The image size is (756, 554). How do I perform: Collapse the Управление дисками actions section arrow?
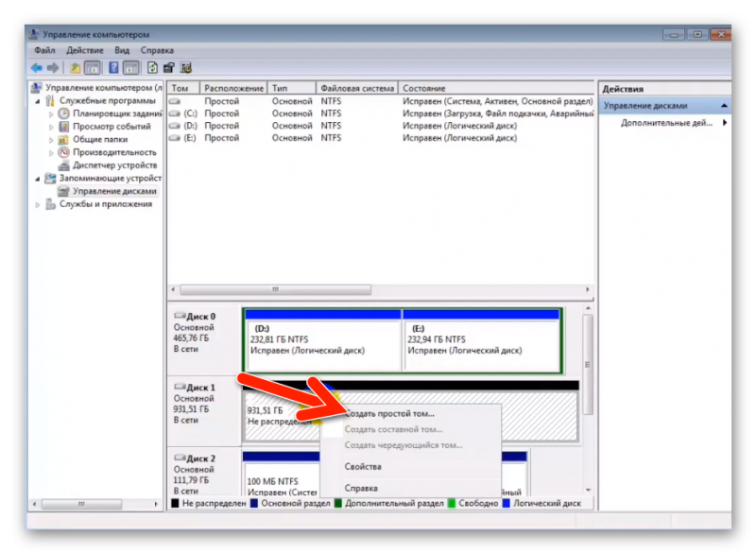tap(724, 106)
